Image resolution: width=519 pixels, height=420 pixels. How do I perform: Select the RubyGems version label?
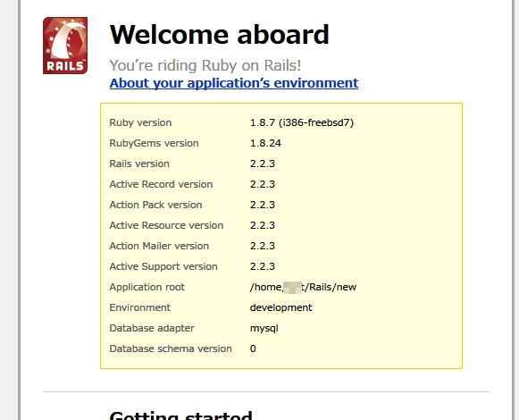click(154, 143)
